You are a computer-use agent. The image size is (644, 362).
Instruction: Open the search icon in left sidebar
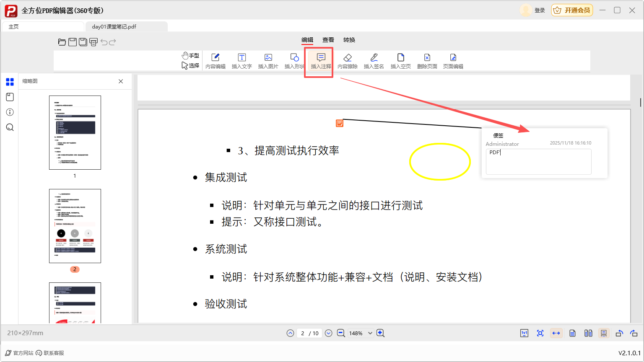coord(10,127)
